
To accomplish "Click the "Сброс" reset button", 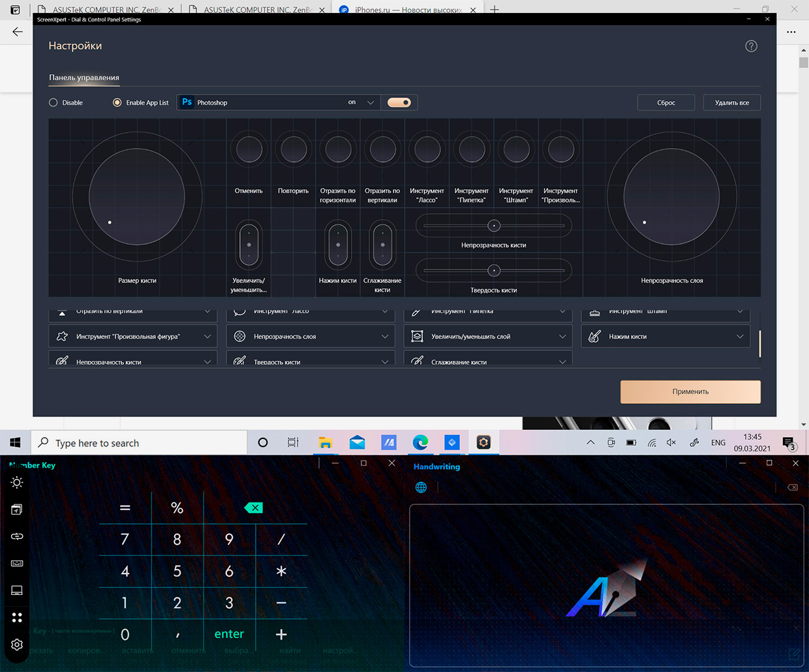I will 665,102.
